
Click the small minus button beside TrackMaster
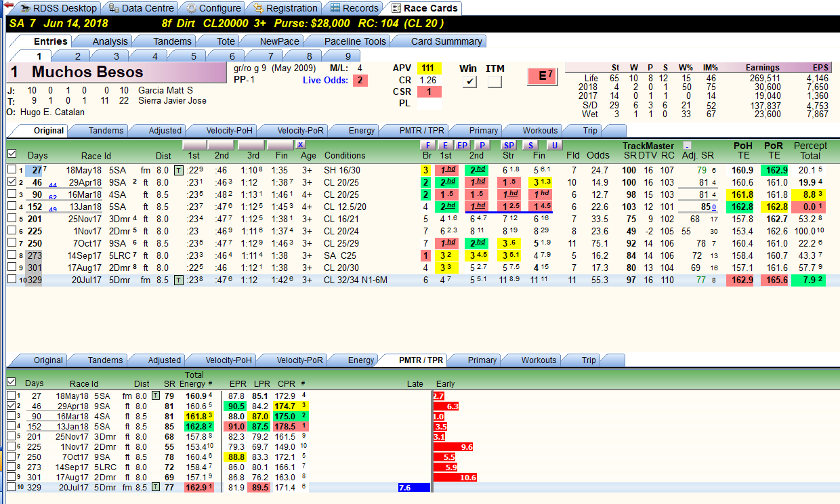click(686, 146)
